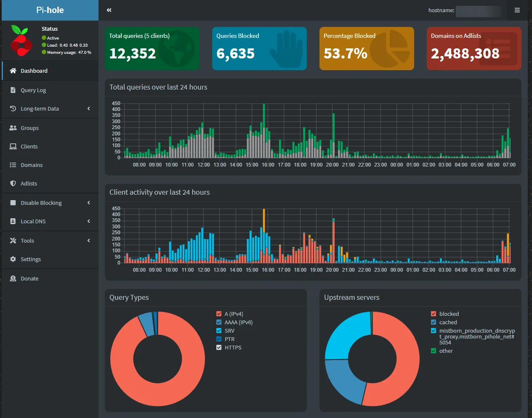This screenshot has width=532, height=418.
Task: Disable the HTTPS query type checkbox
Action: click(218, 347)
